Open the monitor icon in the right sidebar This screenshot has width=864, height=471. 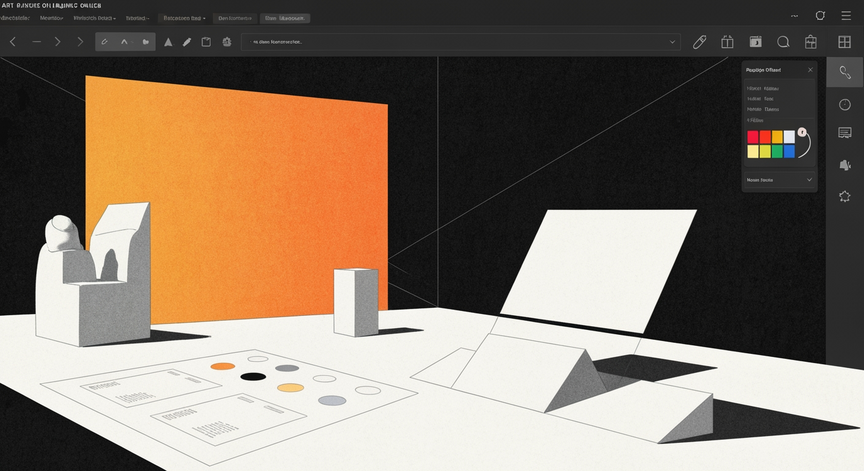click(845, 133)
